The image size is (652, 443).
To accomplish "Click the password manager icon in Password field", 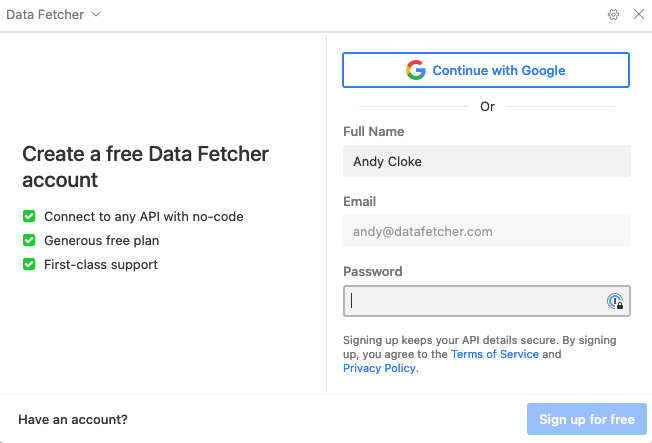I will pos(615,301).
